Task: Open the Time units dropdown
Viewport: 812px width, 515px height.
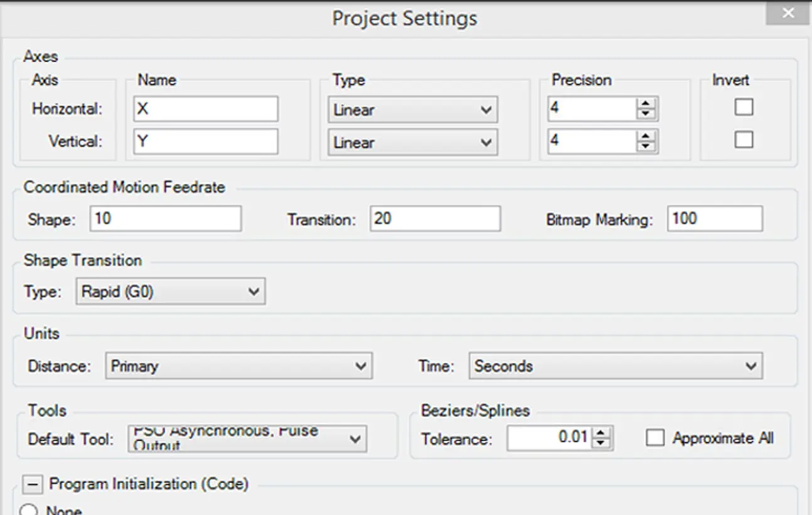Action: pos(616,366)
